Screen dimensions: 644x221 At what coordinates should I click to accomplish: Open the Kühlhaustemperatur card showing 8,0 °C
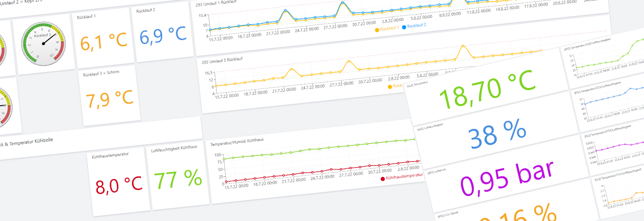tap(118, 181)
